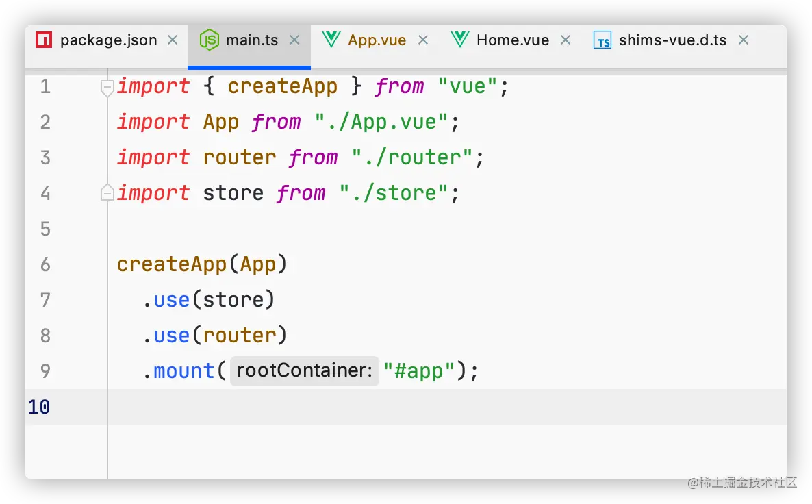Click the from keyword on line 2
The width and height of the screenshot is (812, 504).
point(276,123)
